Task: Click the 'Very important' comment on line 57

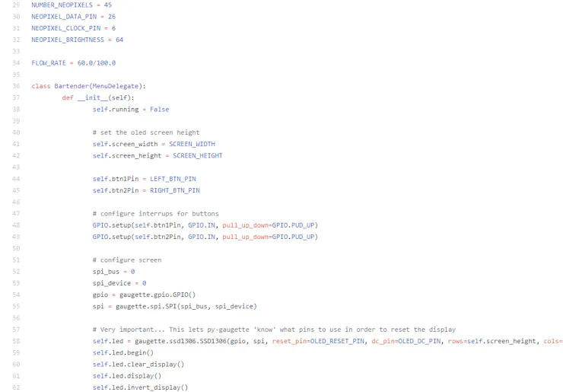Action: pyautogui.click(x=275, y=330)
